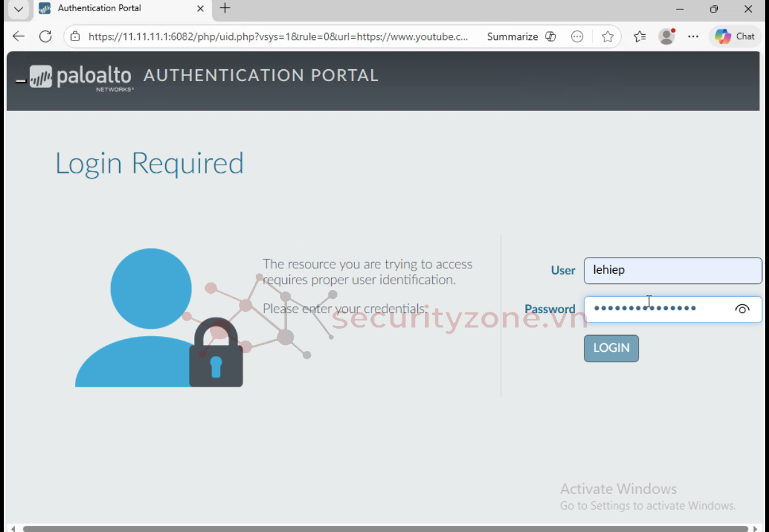Screen dimensions: 769x532
Task: Expand the tab search chevron
Action: [x=18, y=9]
